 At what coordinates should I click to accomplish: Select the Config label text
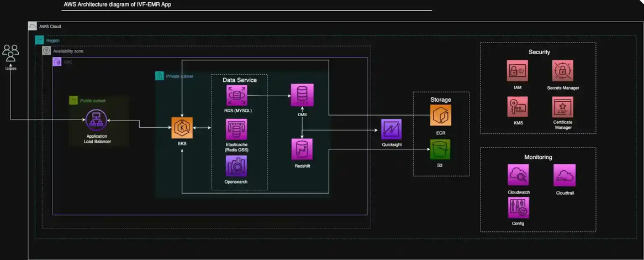519,223
